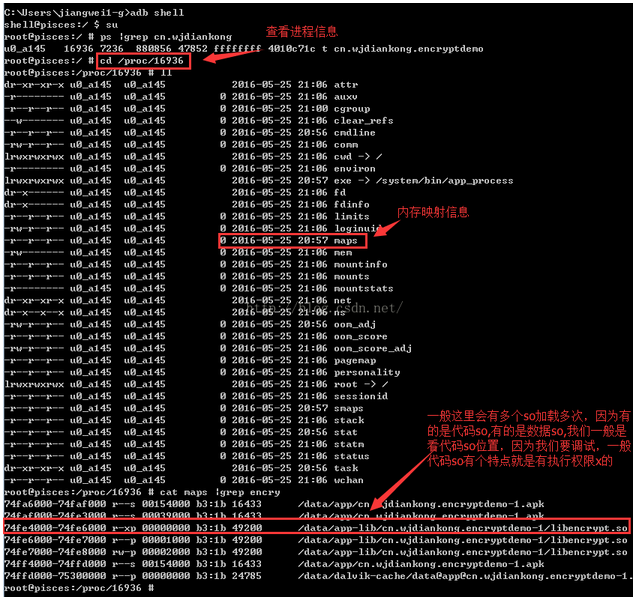The image size is (636, 601).
Task: Click the boxed 'cd /proc/16936' command
Action: (144, 61)
